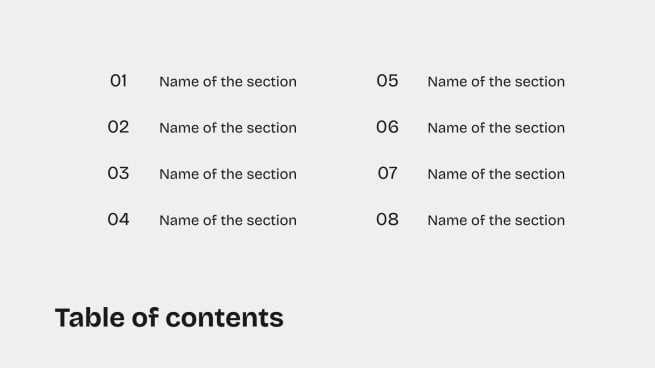The image size is (655, 368).
Task: Select the section name beside 02
Action: [228, 128]
